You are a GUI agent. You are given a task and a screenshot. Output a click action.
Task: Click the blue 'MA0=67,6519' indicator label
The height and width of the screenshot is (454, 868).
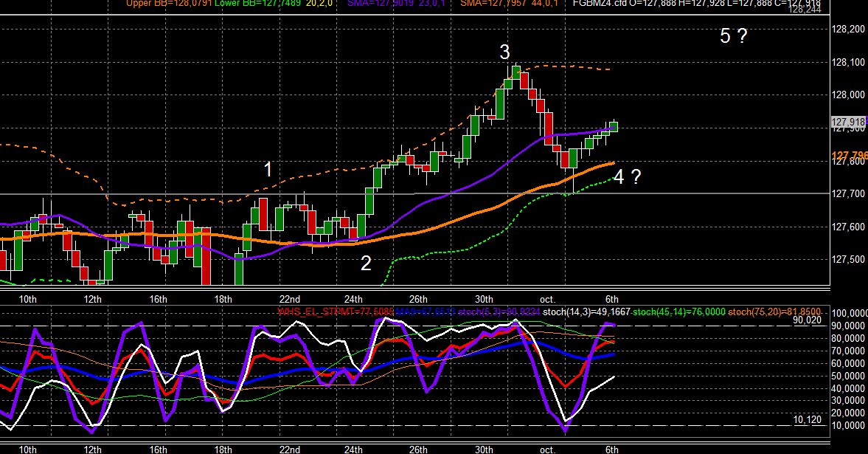tap(425, 312)
